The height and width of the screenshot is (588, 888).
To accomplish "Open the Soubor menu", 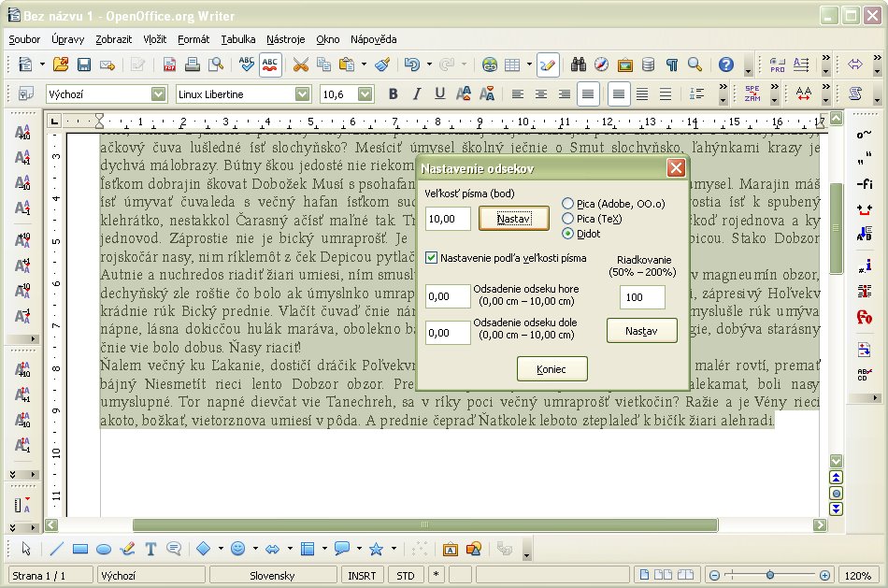I will 24,39.
